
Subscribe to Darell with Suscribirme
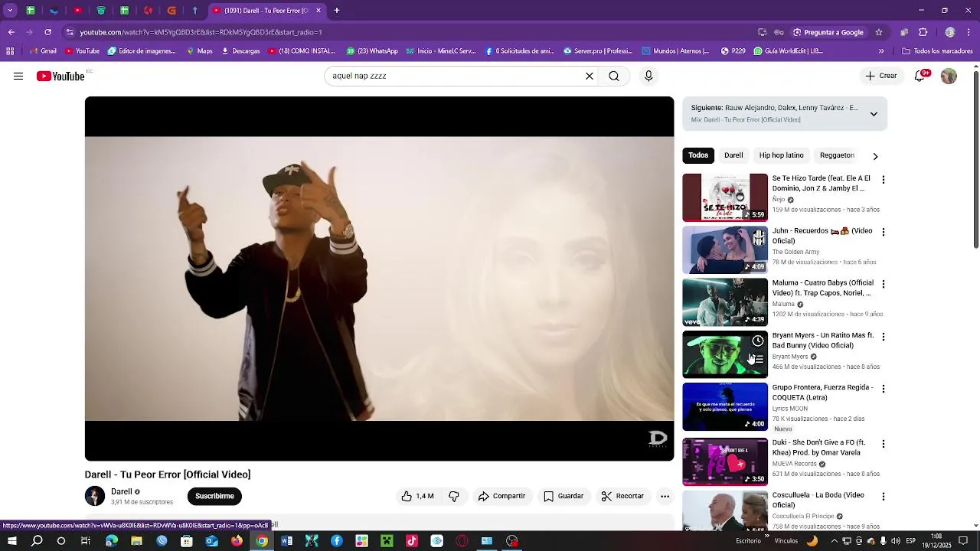coord(214,496)
